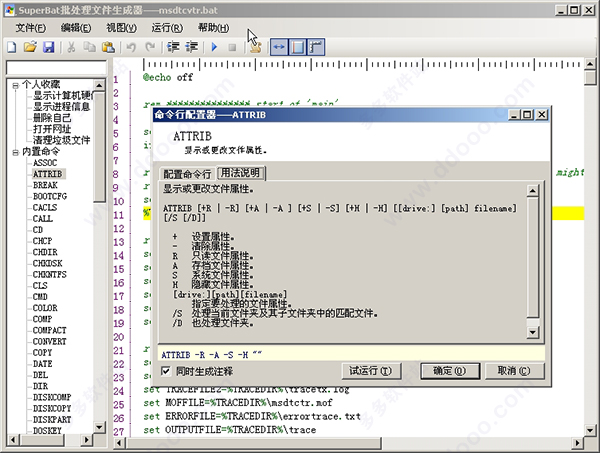Click the '@echo off' line in editor
Screen dimensions: 600x453
coord(168,78)
